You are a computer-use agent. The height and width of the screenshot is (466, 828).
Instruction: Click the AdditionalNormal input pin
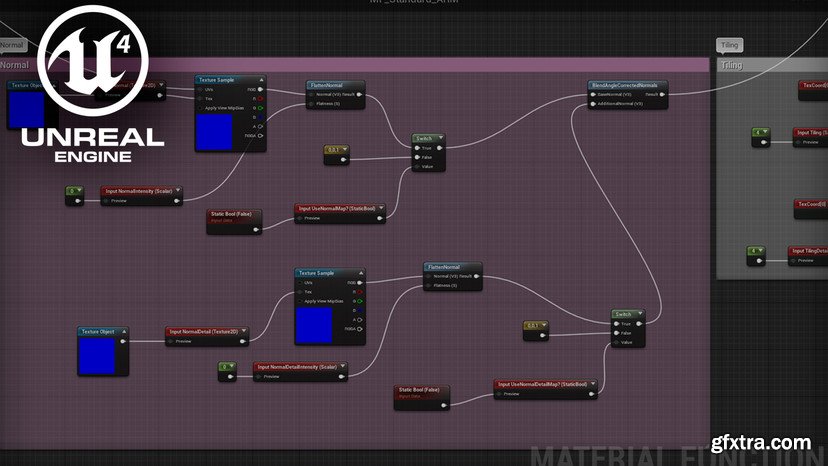tap(594, 104)
